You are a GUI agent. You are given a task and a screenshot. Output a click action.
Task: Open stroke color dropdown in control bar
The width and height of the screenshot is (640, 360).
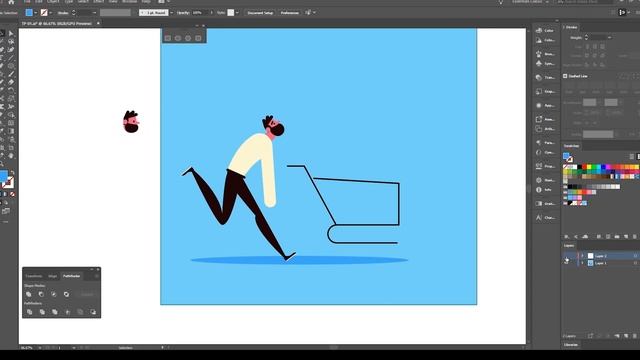pos(50,13)
